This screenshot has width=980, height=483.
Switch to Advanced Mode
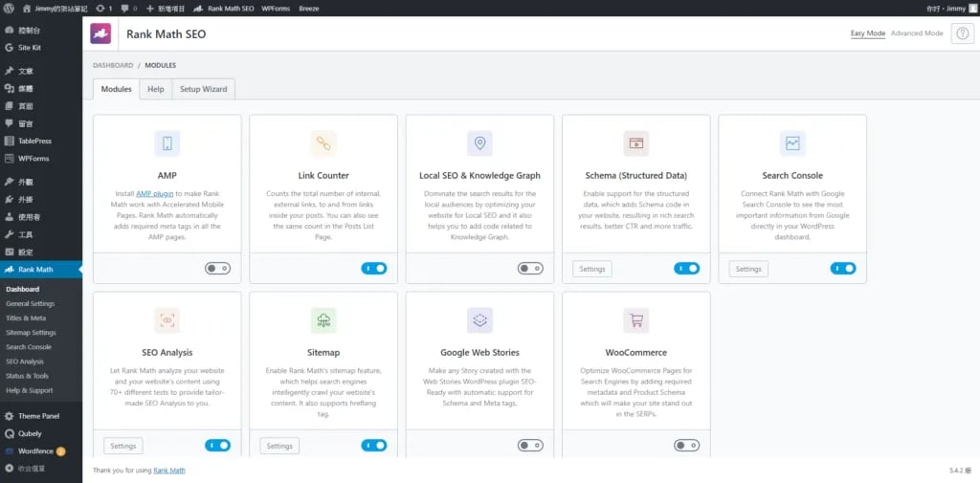[917, 33]
